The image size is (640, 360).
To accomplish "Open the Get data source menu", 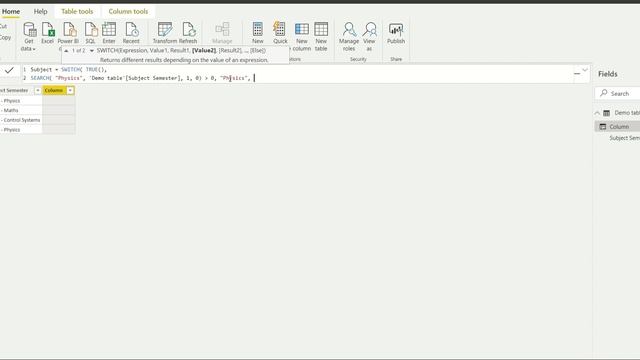I will point(29,37).
